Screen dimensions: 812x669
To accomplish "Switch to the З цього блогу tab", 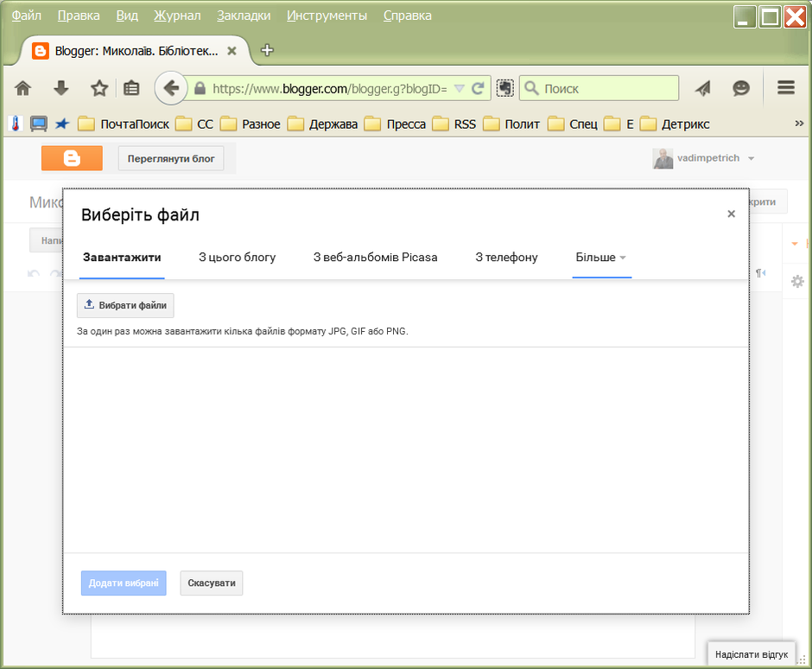I will pos(238,258).
